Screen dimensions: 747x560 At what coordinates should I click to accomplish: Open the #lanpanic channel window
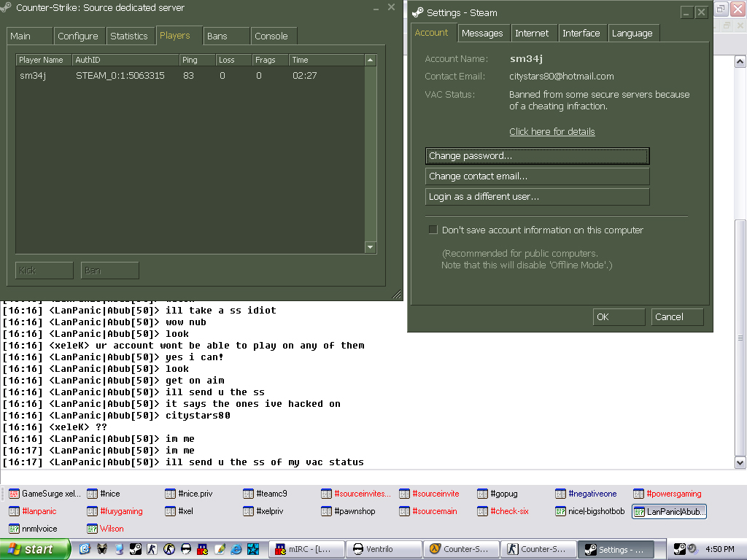click(32, 511)
